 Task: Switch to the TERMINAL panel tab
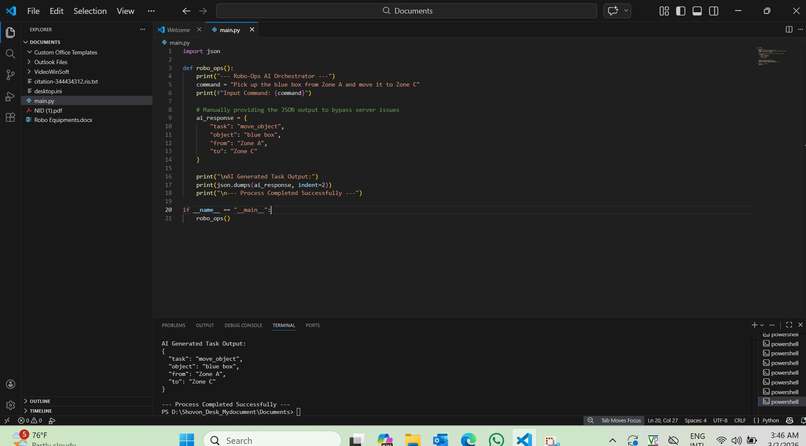click(x=284, y=325)
